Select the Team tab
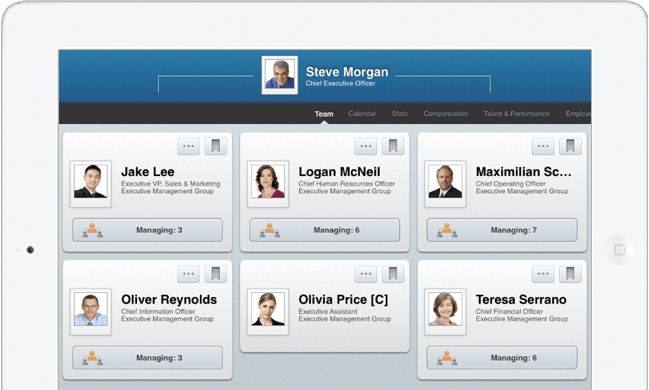The image size is (649, 390). (324, 114)
